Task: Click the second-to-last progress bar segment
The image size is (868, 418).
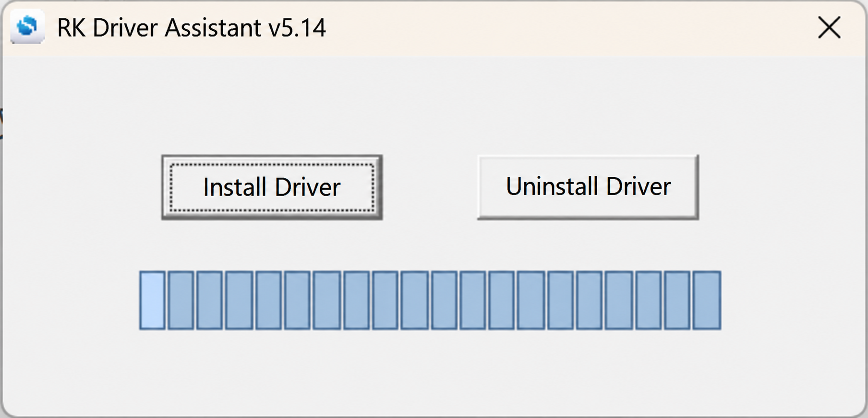Action: coord(677,300)
